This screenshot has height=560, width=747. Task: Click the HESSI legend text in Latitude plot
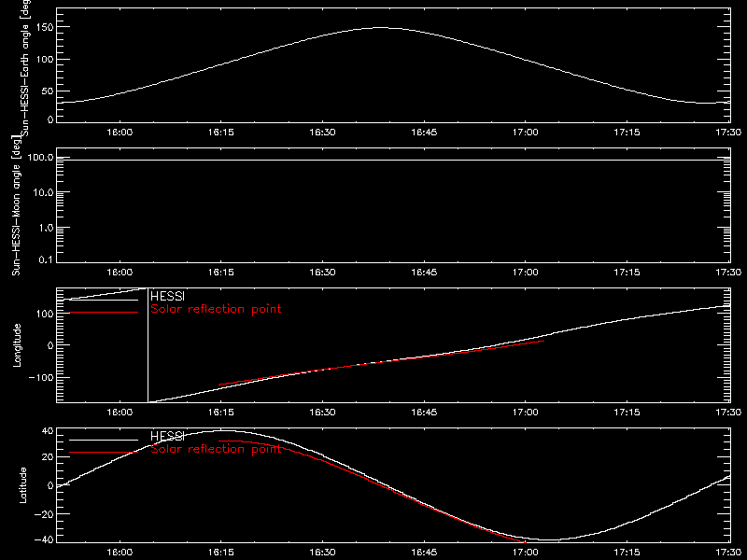tap(167, 436)
